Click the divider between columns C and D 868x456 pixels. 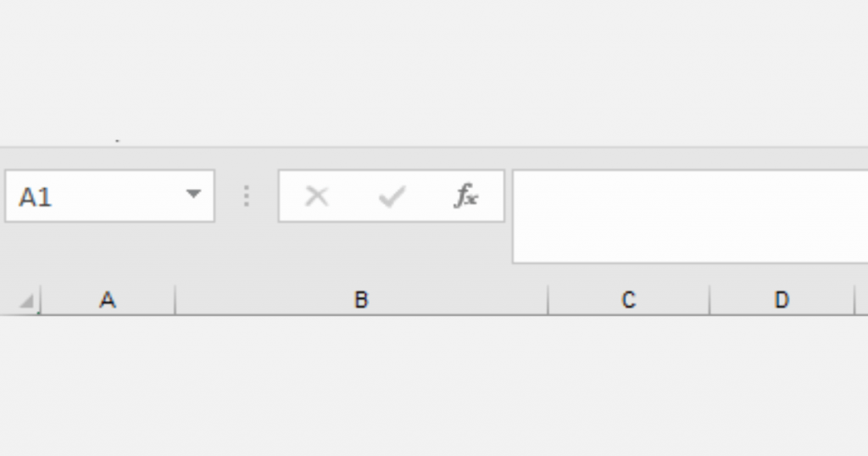click(x=709, y=300)
